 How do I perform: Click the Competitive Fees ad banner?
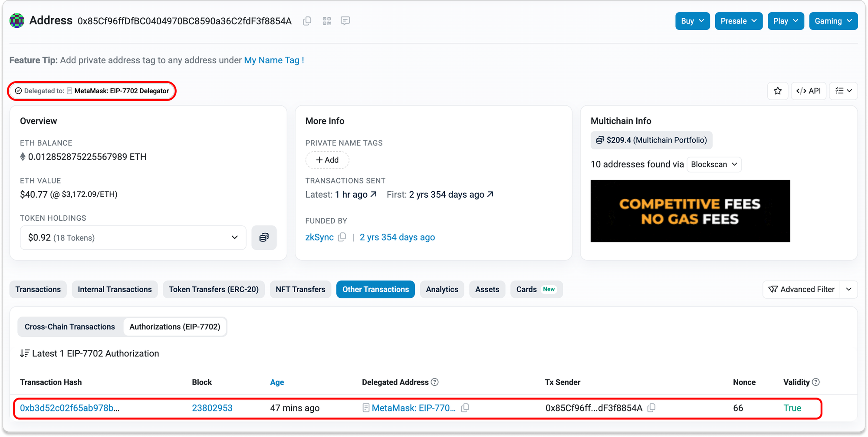click(690, 211)
